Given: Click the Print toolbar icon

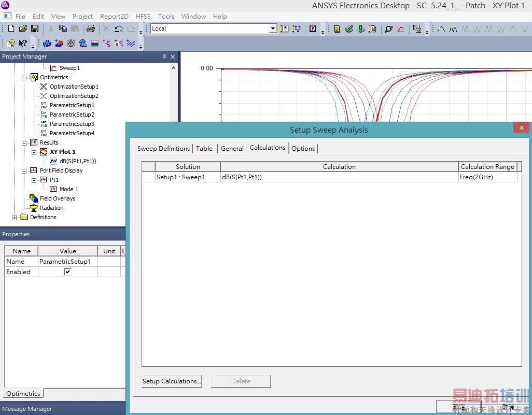Looking at the screenshot, I should [x=91, y=28].
